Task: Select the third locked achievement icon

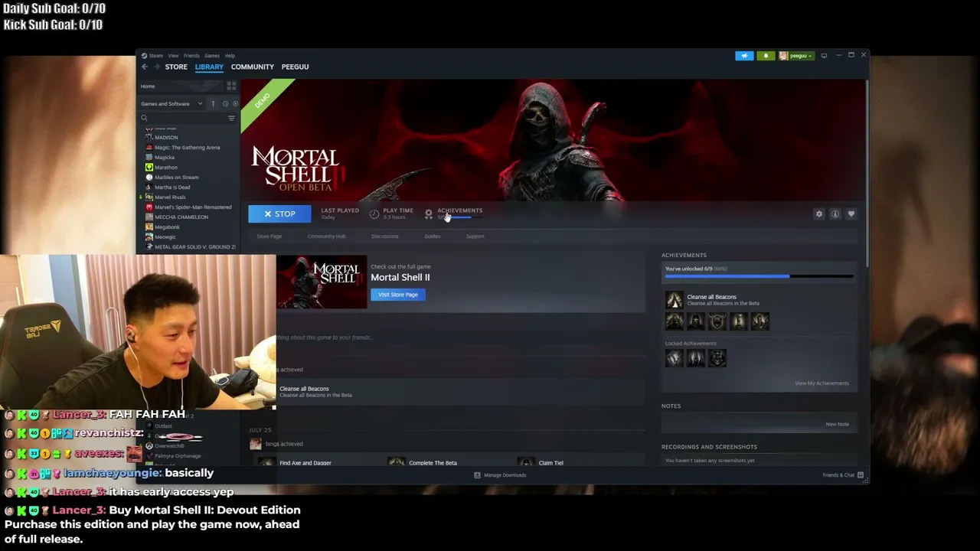Action: pos(717,358)
